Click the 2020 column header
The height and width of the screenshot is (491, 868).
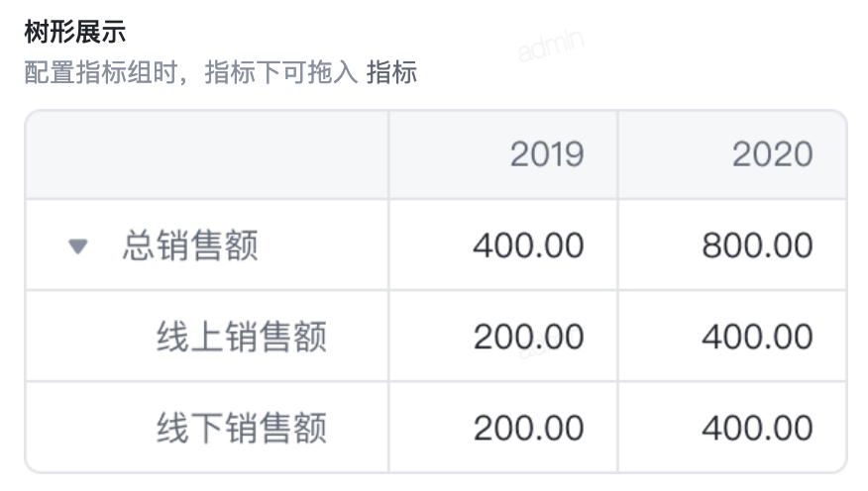[x=772, y=153]
